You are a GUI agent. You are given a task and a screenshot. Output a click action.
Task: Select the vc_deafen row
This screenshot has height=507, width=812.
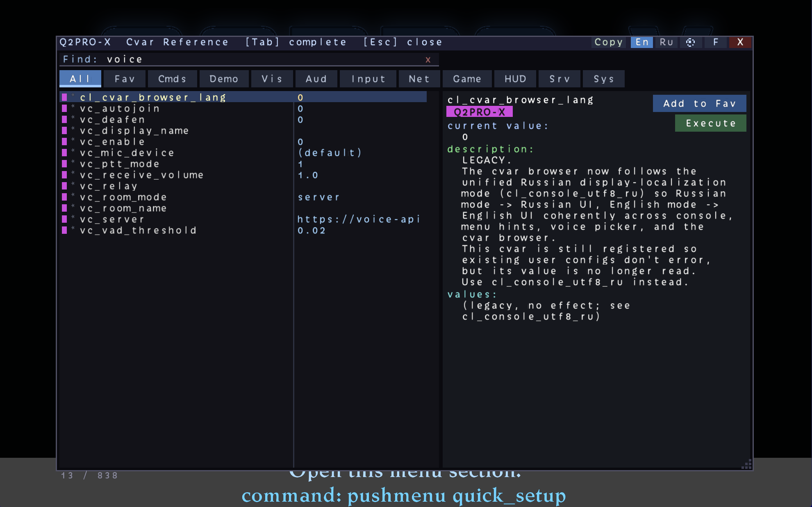243,119
